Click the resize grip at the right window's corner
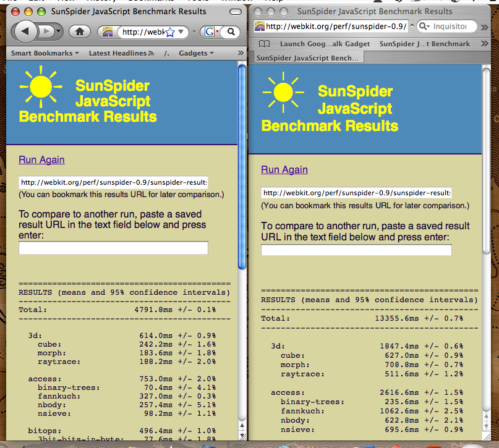This screenshot has height=448, width=499. coord(487,437)
